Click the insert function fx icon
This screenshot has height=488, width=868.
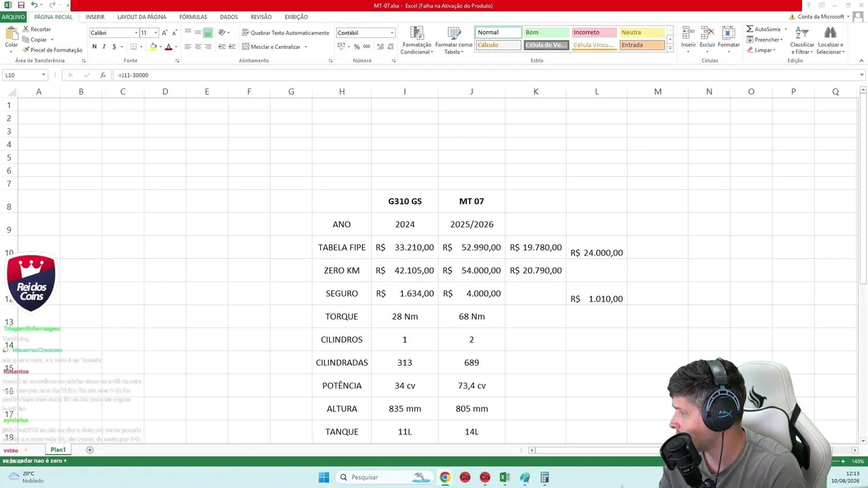103,75
